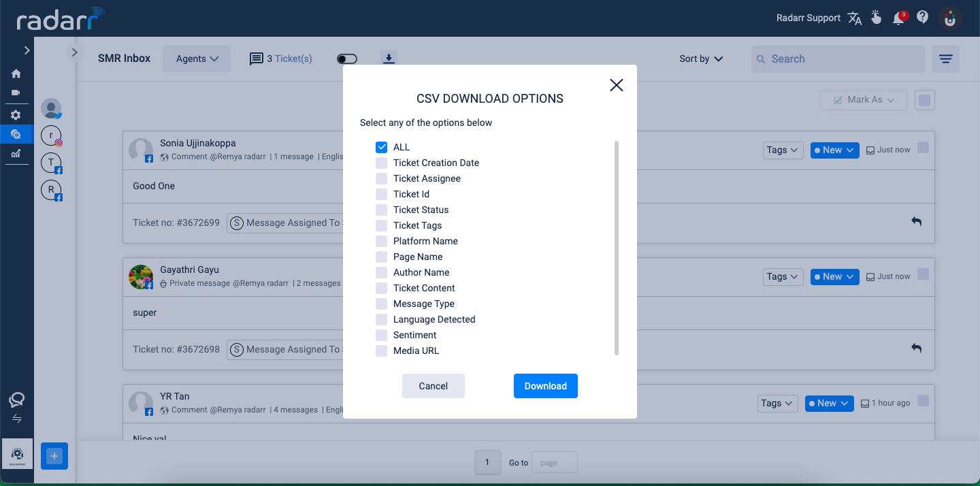Image resolution: width=980 pixels, height=486 pixels.
Task: Open the CSV download icon in toolbar
Action: point(389,58)
